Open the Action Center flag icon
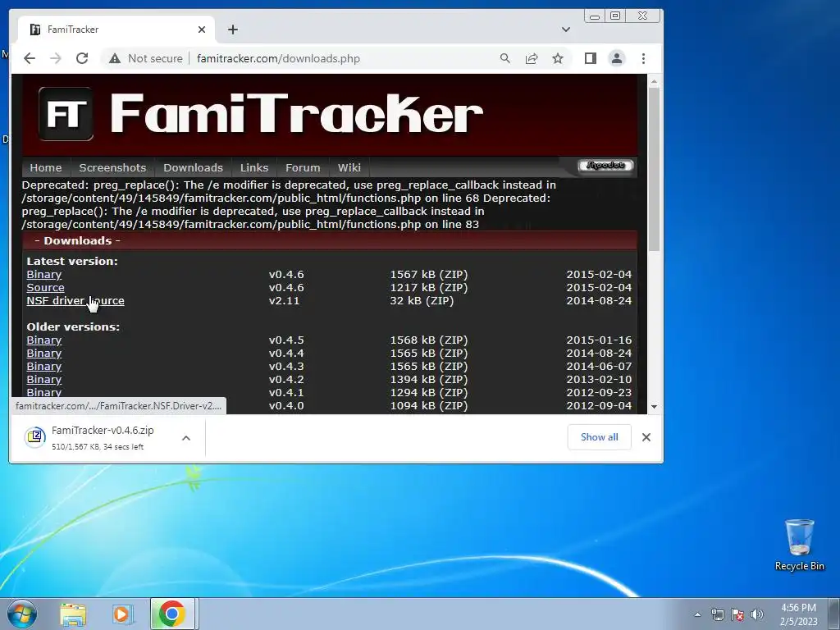Viewport: 840px width, 630px height. [737, 614]
